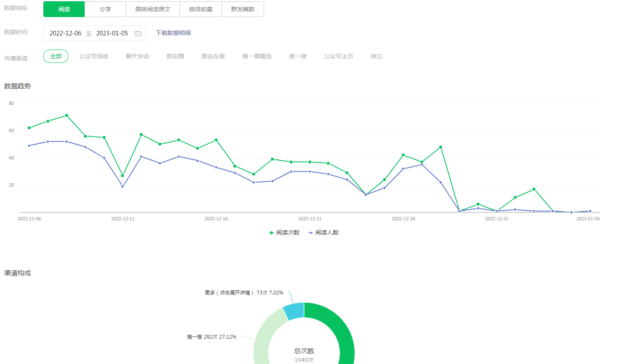Click the 数据时间 label
Image resolution: width=621 pixels, height=364 pixels.
16,32
